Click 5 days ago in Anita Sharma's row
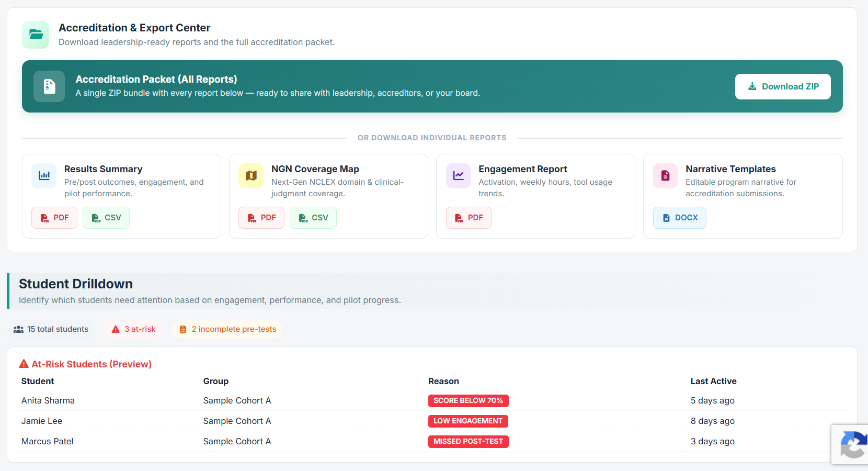This screenshot has height=471, width=868. click(x=713, y=400)
